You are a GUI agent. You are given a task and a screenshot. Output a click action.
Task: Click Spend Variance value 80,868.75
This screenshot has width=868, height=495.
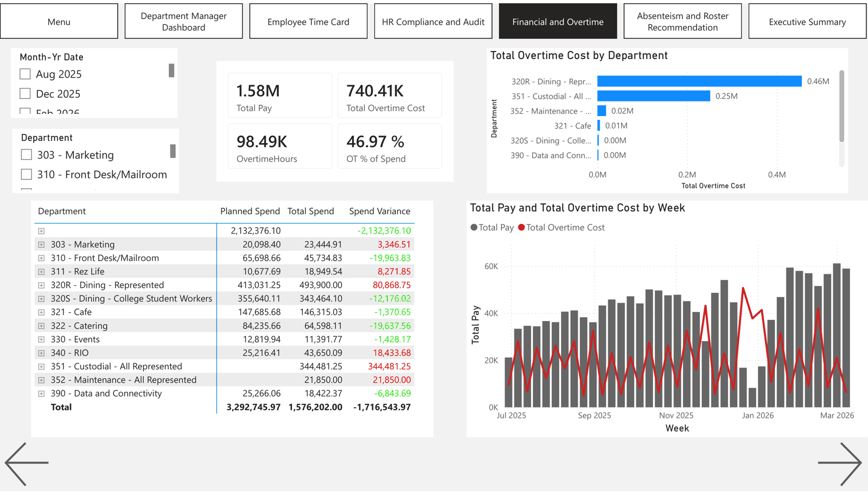pyautogui.click(x=392, y=285)
